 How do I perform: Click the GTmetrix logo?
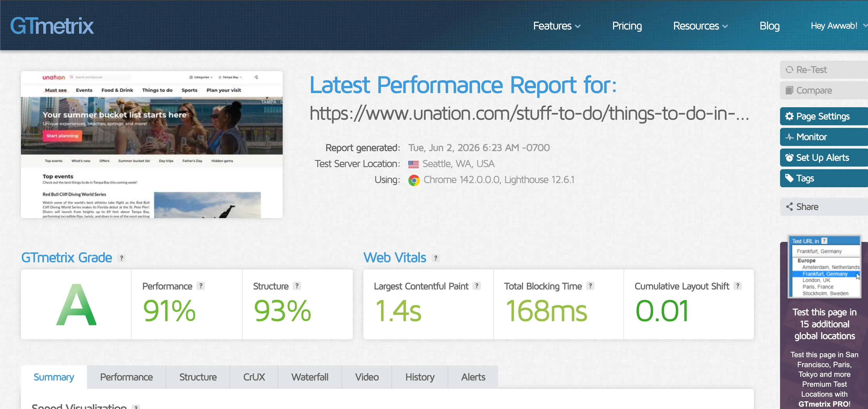pyautogui.click(x=52, y=26)
